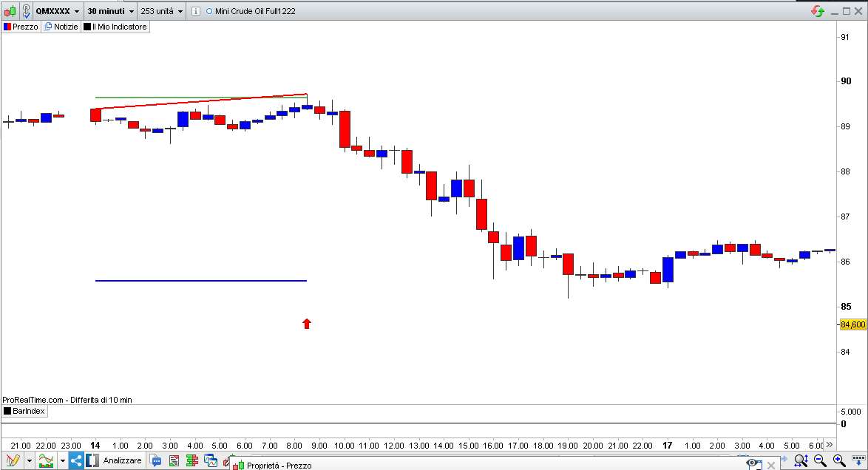Click the ProRealTime.com delayed data text
This screenshot has height=470, width=868.
click(x=67, y=400)
